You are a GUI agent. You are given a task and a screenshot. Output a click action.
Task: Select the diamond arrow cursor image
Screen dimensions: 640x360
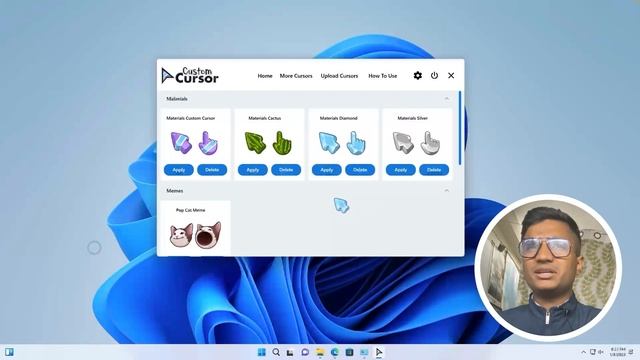[329, 143]
